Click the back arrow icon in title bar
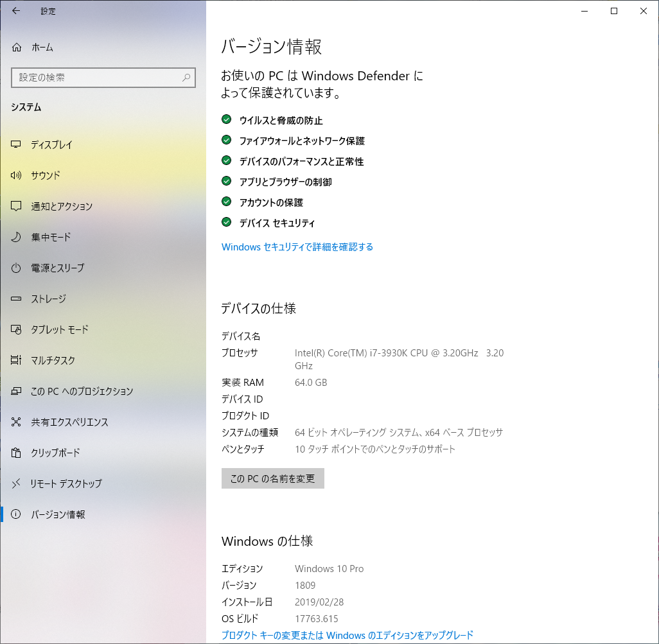 pos(16,11)
